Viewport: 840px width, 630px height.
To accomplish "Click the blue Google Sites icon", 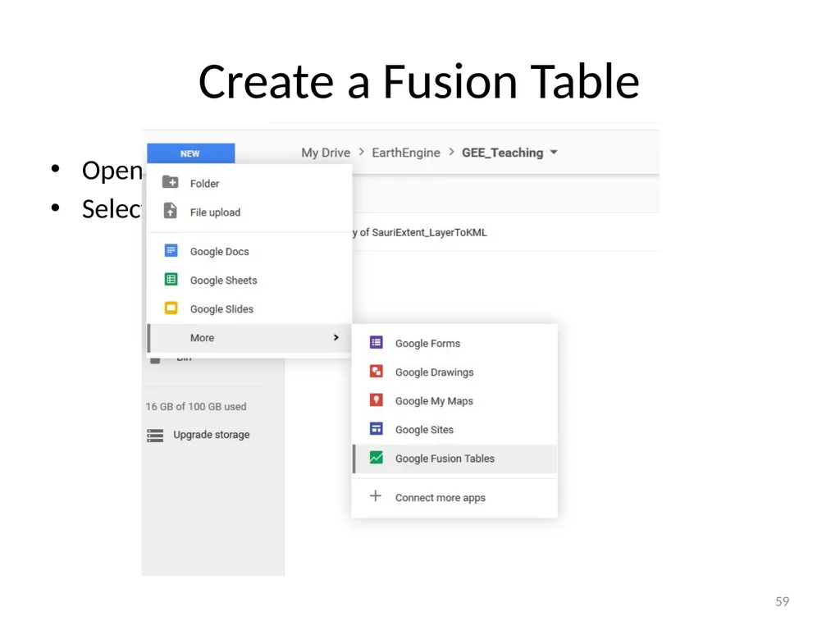I will (376, 429).
